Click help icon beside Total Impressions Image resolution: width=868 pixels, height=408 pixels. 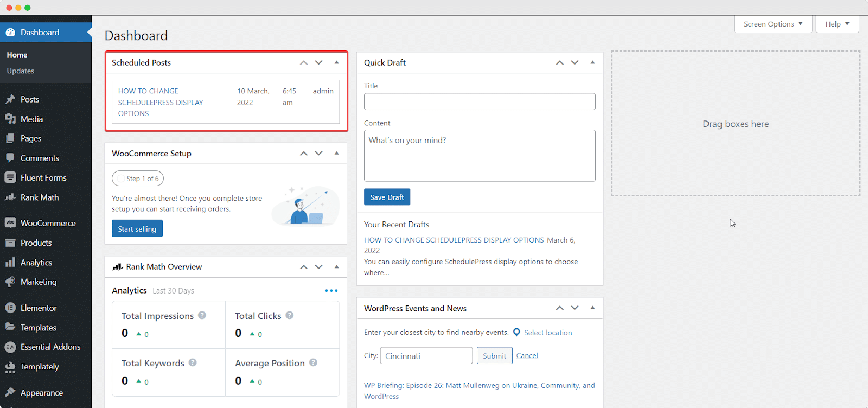202,315
